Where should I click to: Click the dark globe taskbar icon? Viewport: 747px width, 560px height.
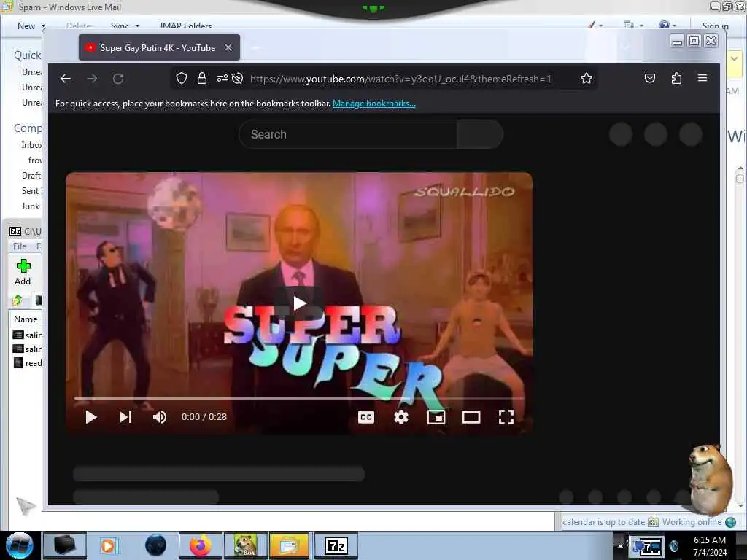coord(156,545)
